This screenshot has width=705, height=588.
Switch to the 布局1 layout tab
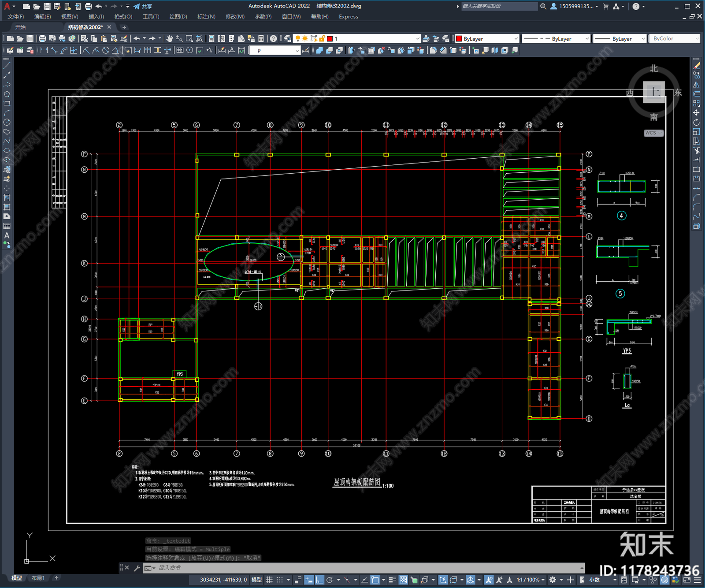click(x=38, y=578)
